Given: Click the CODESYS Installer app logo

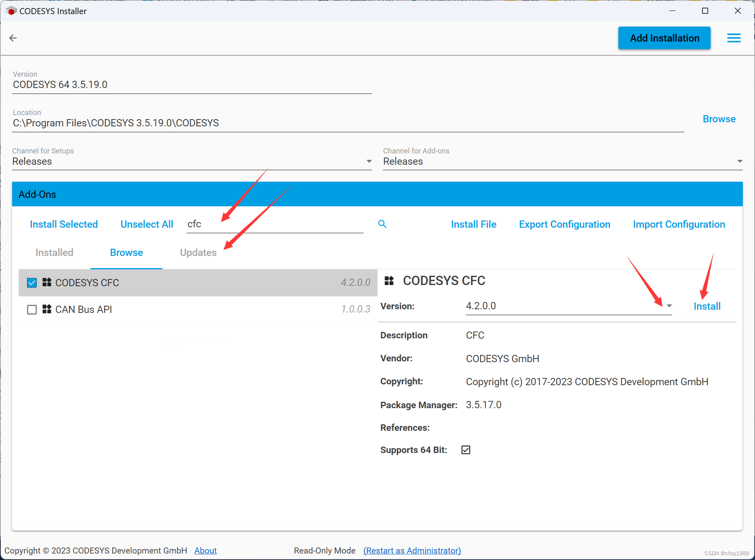Looking at the screenshot, I should [x=11, y=11].
